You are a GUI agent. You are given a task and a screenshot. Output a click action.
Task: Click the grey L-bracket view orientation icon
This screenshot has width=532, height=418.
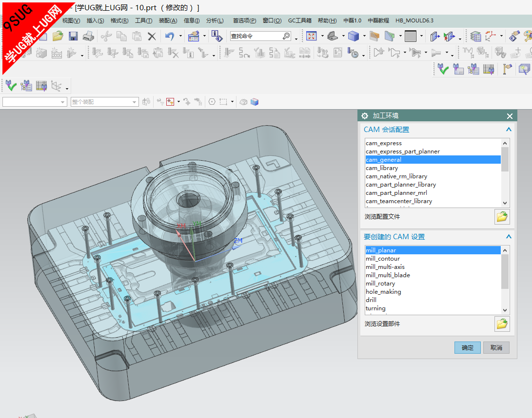click(333, 36)
